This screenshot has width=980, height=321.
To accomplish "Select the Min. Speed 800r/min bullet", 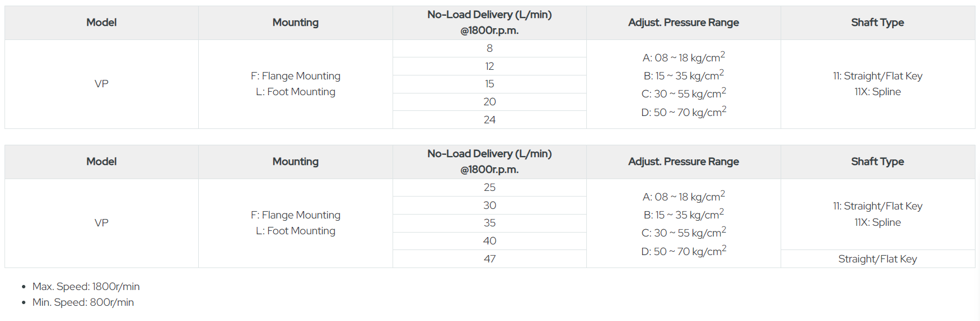I will coord(83,302).
